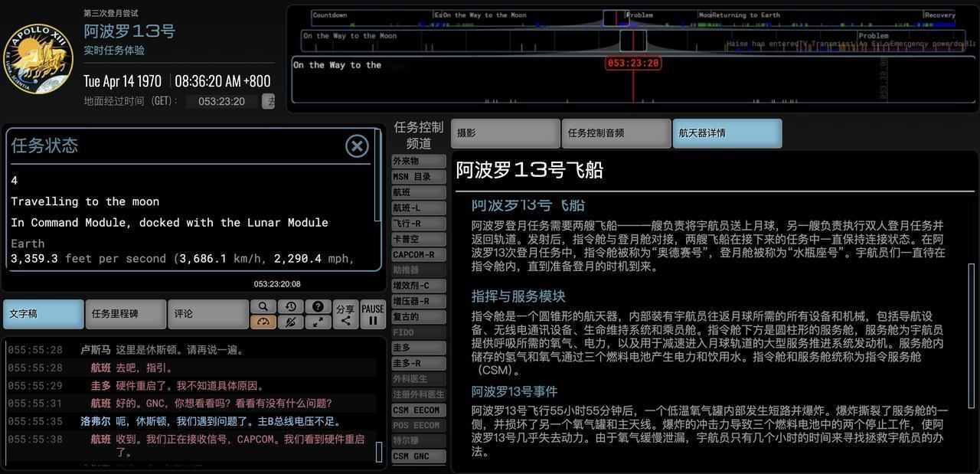Open transcript search with magnifier icon
Viewport: 980px width, 474px height.
pos(263,306)
